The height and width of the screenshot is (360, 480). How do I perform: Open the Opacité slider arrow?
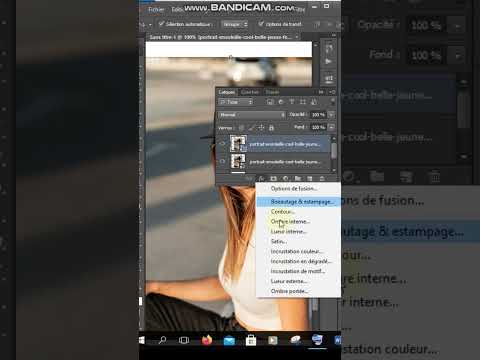(x=331, y=115)
